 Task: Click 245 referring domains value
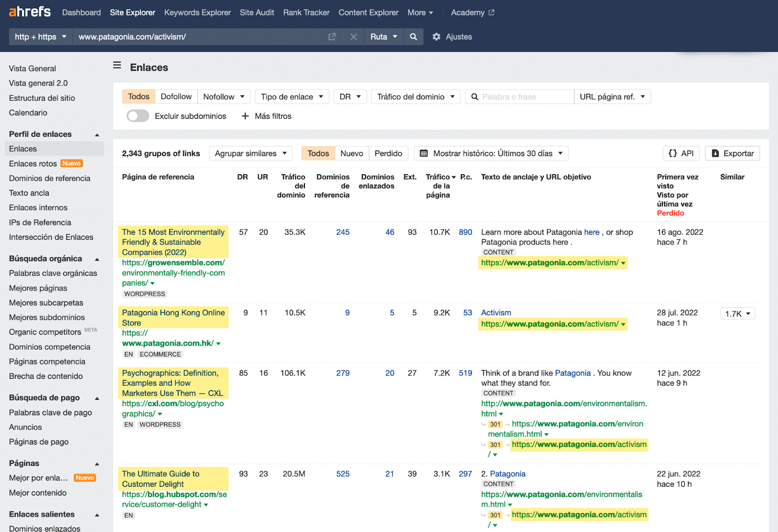[x=343, y=232]
